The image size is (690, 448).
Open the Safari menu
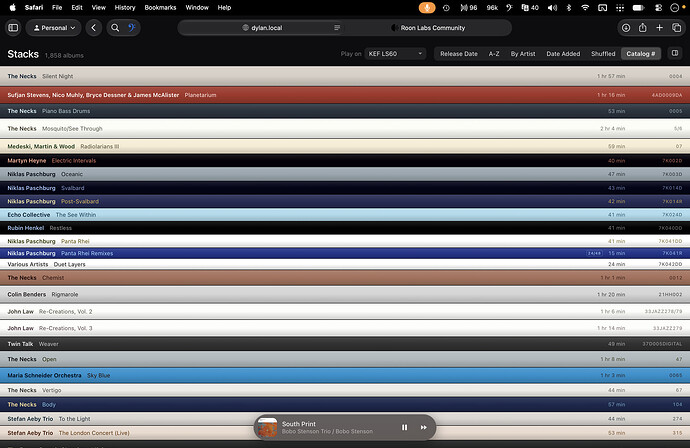tap(34, 7)
